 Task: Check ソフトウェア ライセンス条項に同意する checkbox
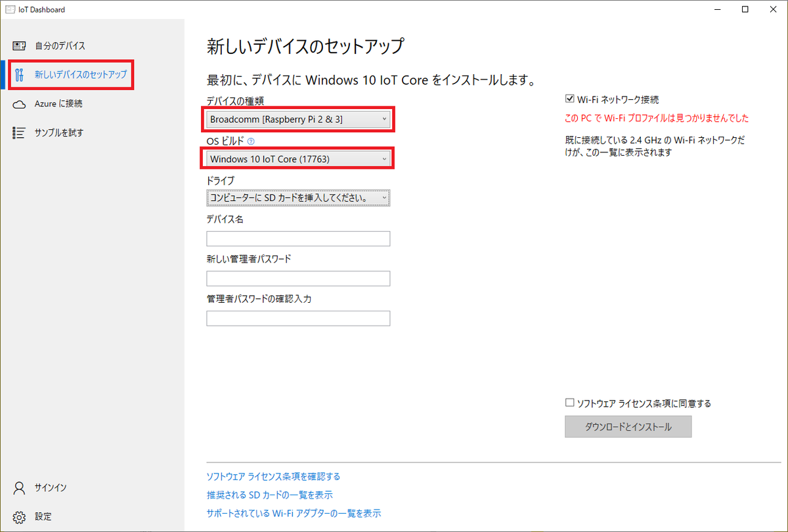click(569, 403)
